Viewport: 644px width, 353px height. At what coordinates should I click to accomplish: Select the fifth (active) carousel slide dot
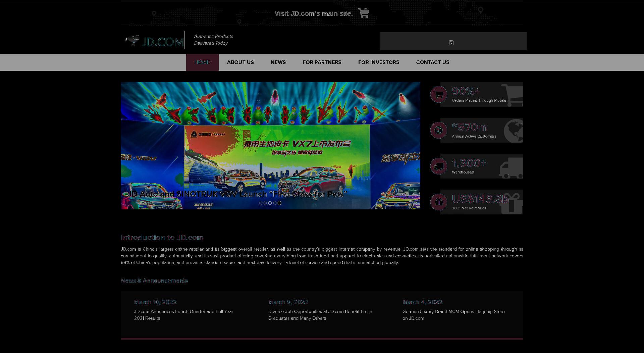pyautogui.click(x=279, y=203)
